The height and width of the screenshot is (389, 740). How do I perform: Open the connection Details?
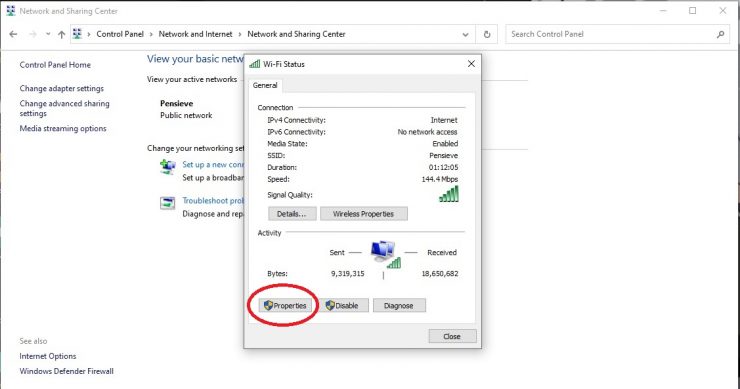(x=291, y=214)
